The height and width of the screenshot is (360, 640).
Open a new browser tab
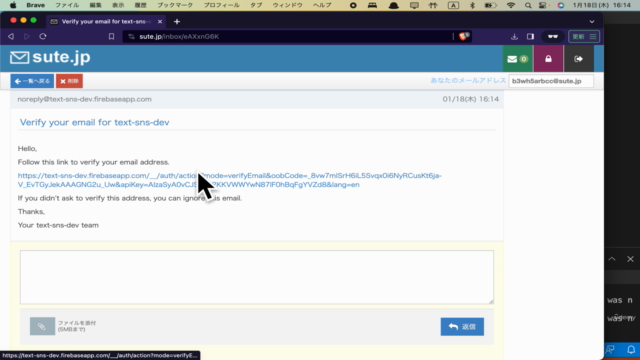click(x=177, y=22)
